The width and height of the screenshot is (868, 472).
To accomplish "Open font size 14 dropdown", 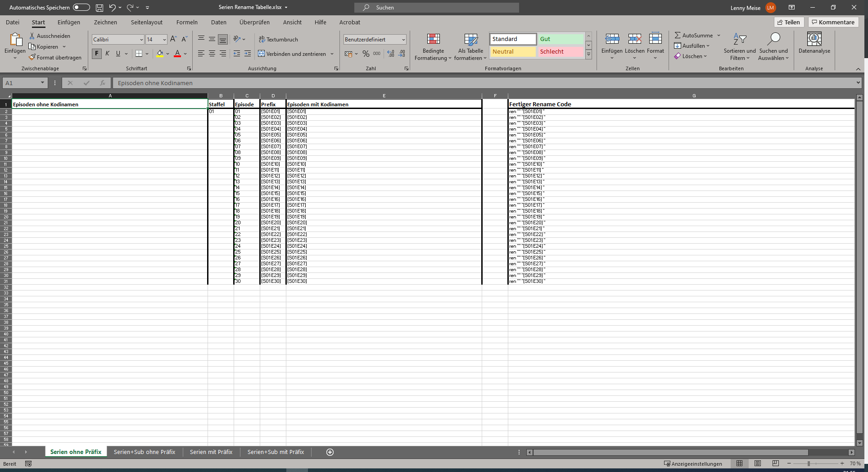I will pos(164,40).
